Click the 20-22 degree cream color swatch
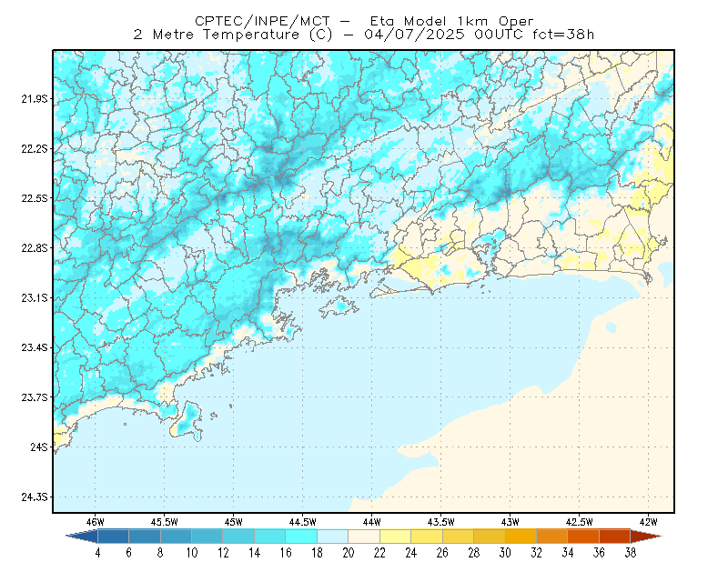This screenshot has height=562, width=728. 364,537
